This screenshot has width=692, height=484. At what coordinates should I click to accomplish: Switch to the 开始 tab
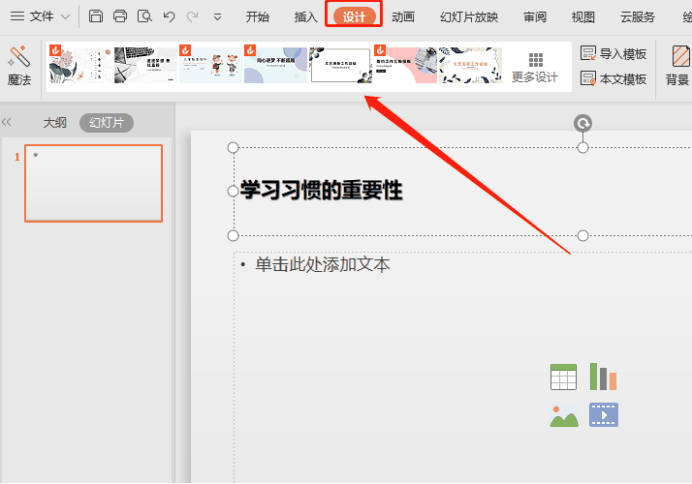(x=257, y=17)
